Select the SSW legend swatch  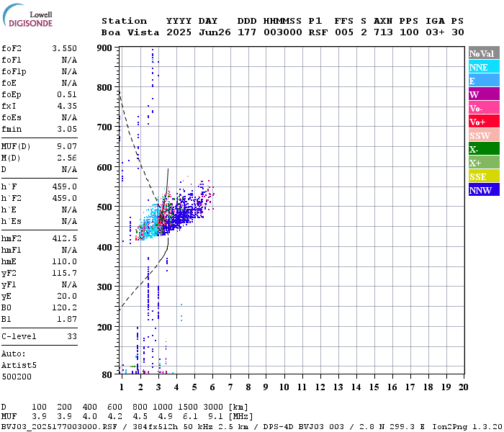tap(484, 135)
